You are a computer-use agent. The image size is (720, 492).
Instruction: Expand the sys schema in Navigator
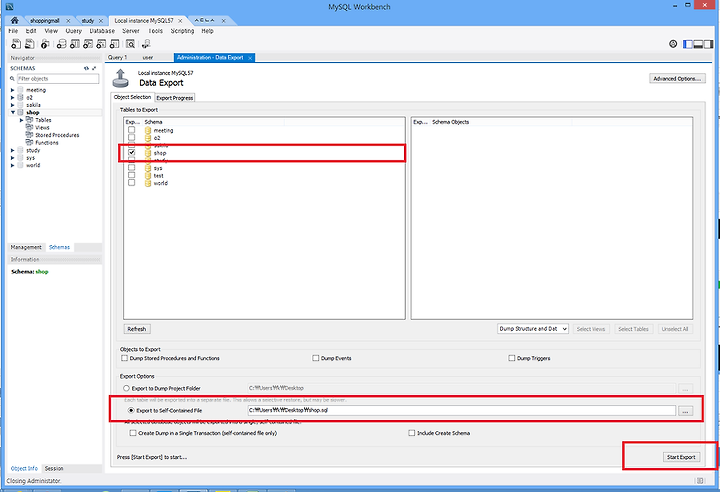click(12, 158)
